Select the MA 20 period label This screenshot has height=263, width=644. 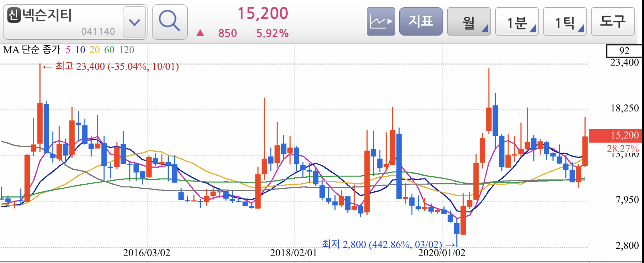(95, 50)
